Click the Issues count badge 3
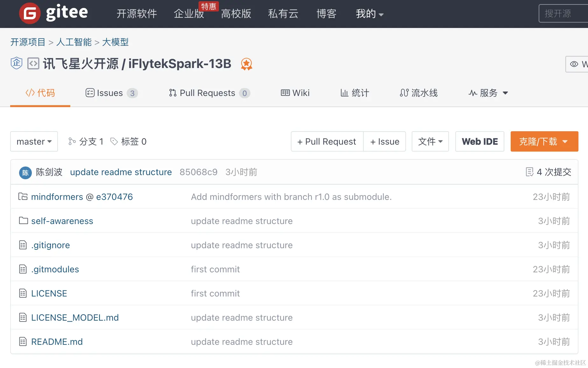The image size is (588, 368). (132, 93)
